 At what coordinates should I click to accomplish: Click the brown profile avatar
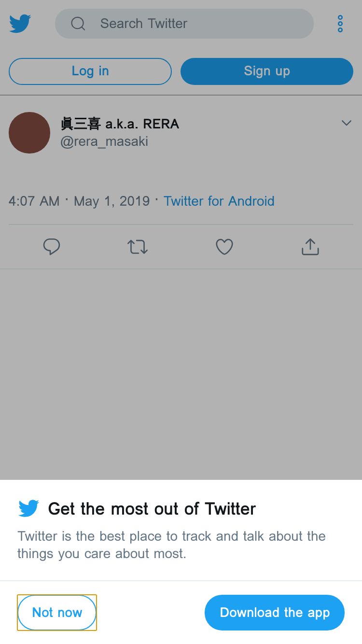point(29,133)
